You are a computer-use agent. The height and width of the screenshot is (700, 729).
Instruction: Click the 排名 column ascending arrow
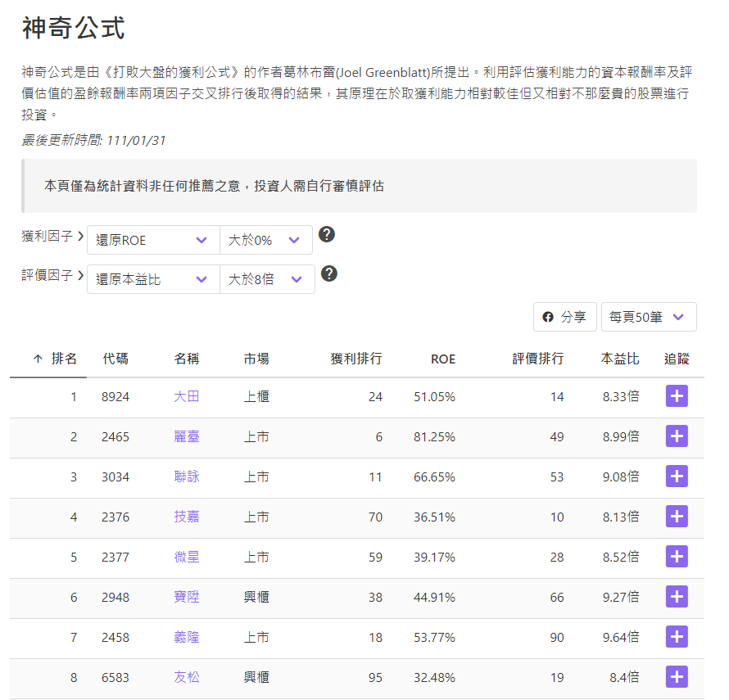(38, 359)
